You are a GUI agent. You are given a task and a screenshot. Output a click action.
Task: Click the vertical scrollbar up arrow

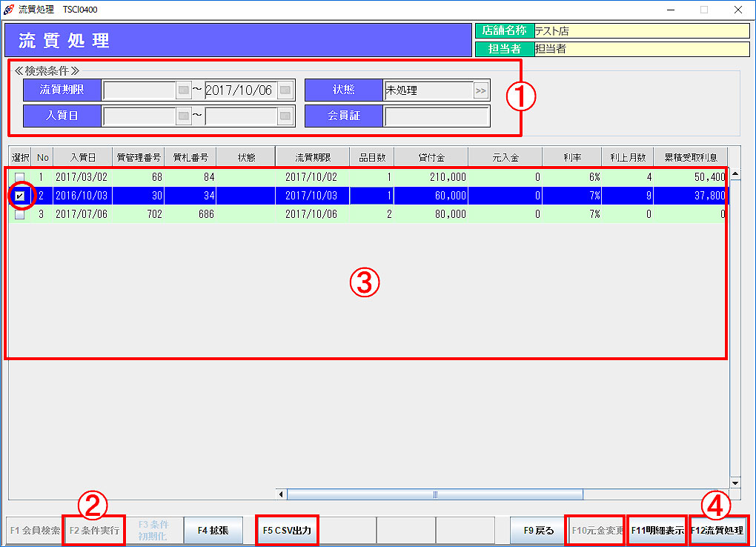pyautogui.click(x=735, y=176)
